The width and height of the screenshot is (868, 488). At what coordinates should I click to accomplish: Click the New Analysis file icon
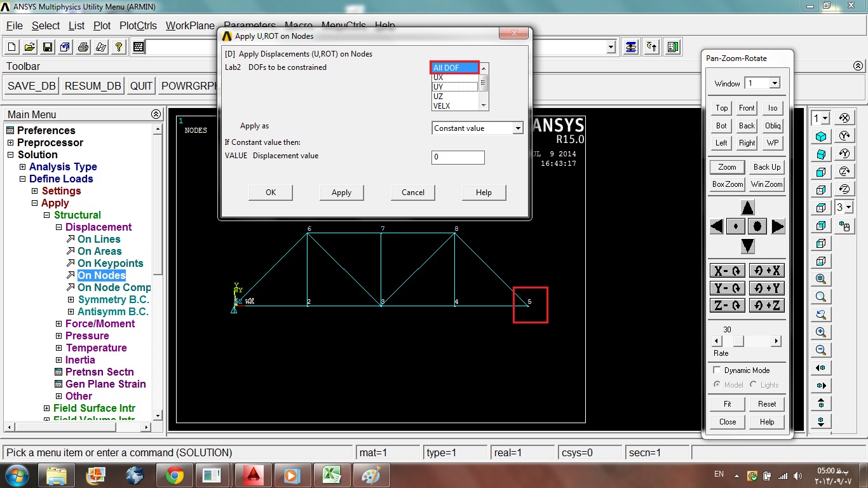pos(12,47)
